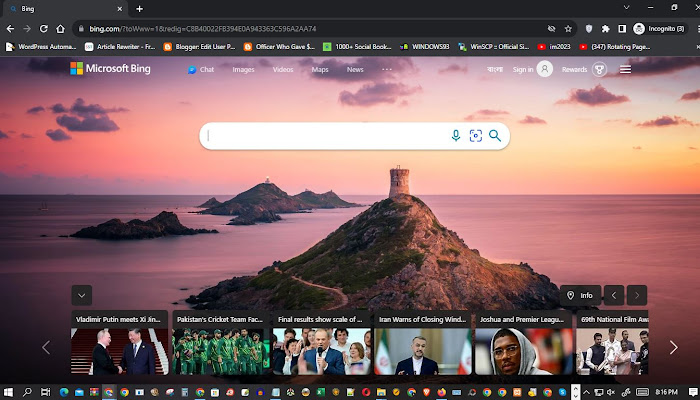
Task: Open the News tab on Bing
Action: [355, 70]
